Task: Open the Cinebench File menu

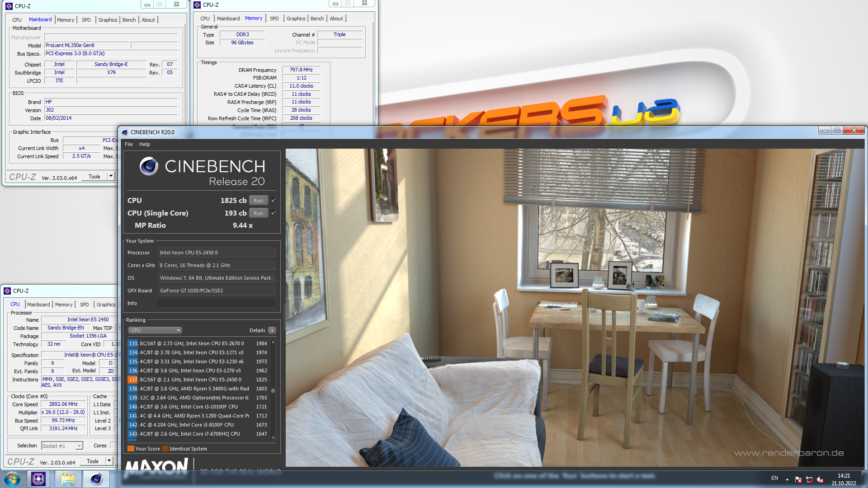Action: pyautogui.click(x=129, y=144)
